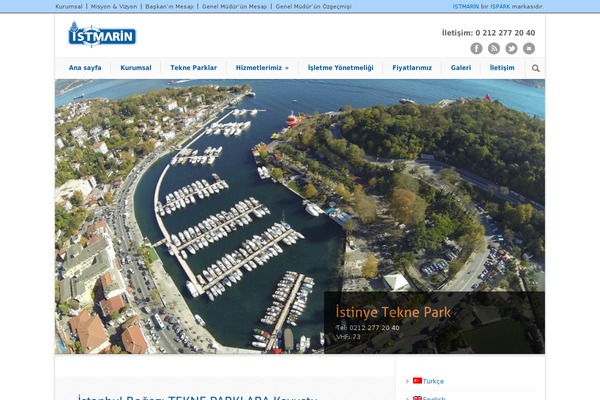Click the Tel: 0212 277 20 40 caption
This screenshot has width=600, height=400.
click(x=368, y=328)
